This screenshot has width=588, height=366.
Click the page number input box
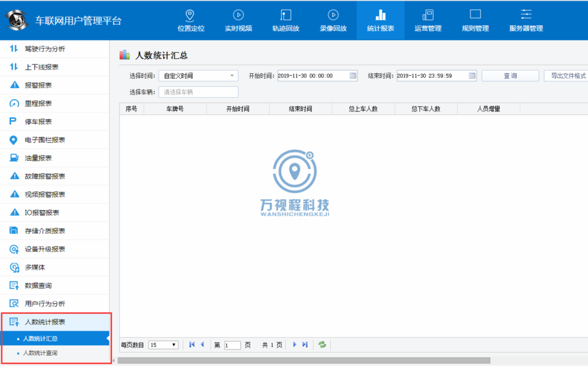click(232, 345)
